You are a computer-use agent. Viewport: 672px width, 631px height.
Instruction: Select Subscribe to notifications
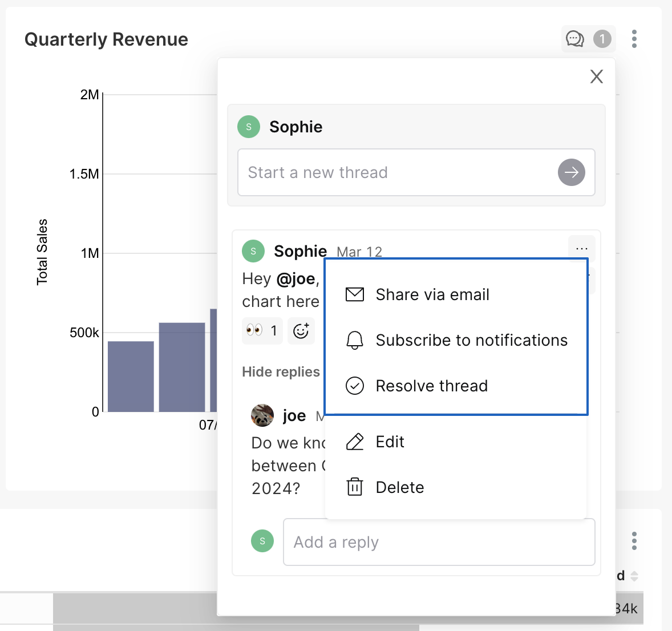(x=456, y=340)
